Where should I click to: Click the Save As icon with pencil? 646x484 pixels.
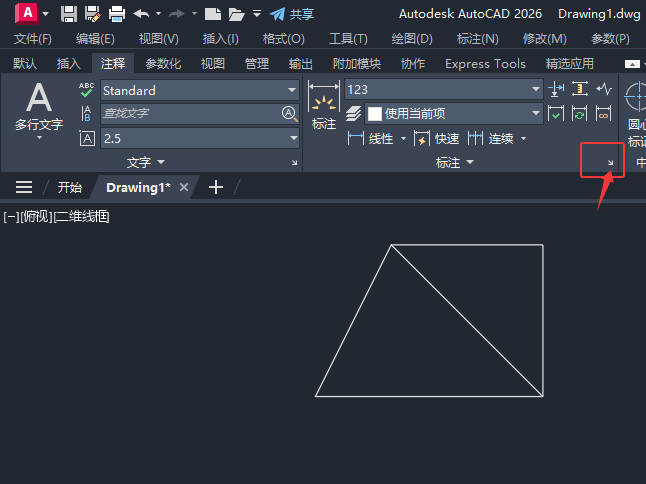(93, 14)
